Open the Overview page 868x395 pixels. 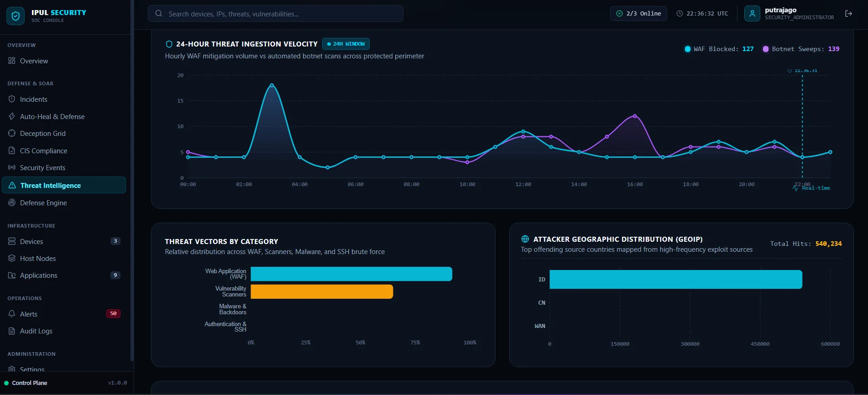point(64,61)
